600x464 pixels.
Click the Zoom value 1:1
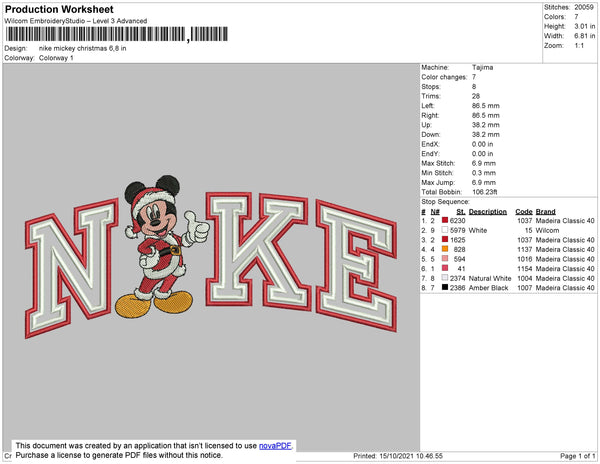[579, 46]
